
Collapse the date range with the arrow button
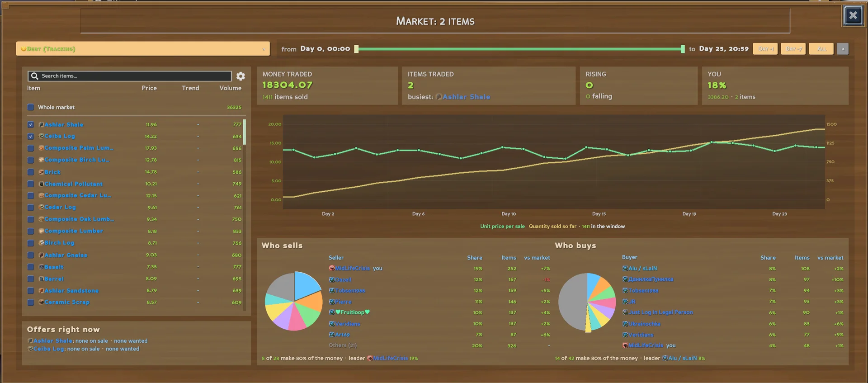pos(842,49)
